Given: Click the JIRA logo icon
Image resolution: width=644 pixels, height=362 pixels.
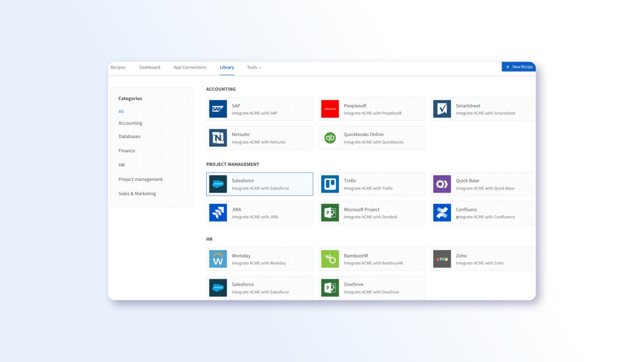Looking at the screenshot, I should [218, 213].
